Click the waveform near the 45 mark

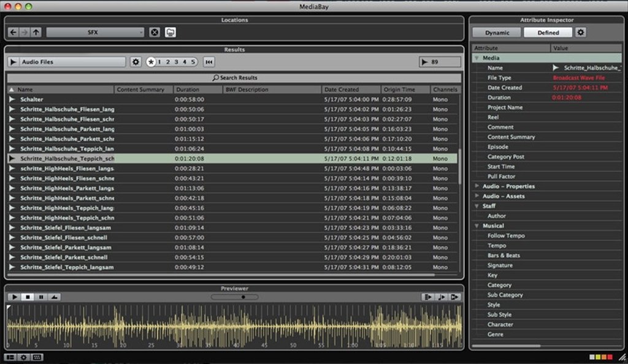click(x=264, y=327)
